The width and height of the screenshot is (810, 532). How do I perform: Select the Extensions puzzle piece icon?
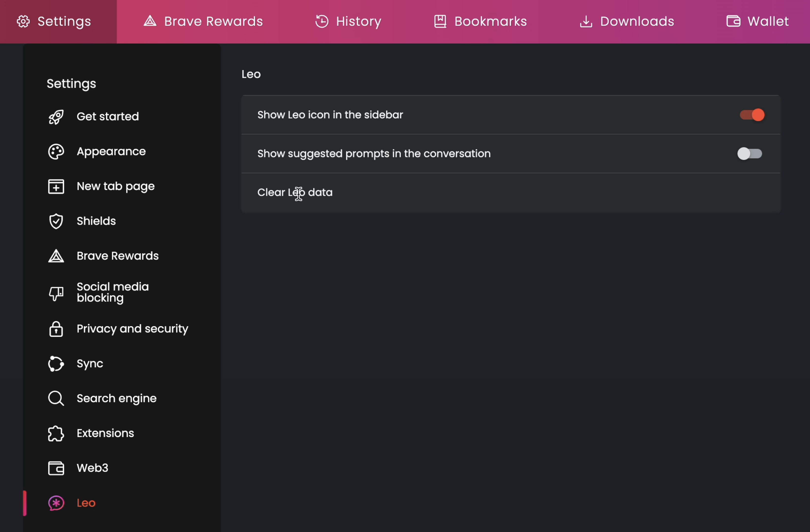[x=56, y=433]
